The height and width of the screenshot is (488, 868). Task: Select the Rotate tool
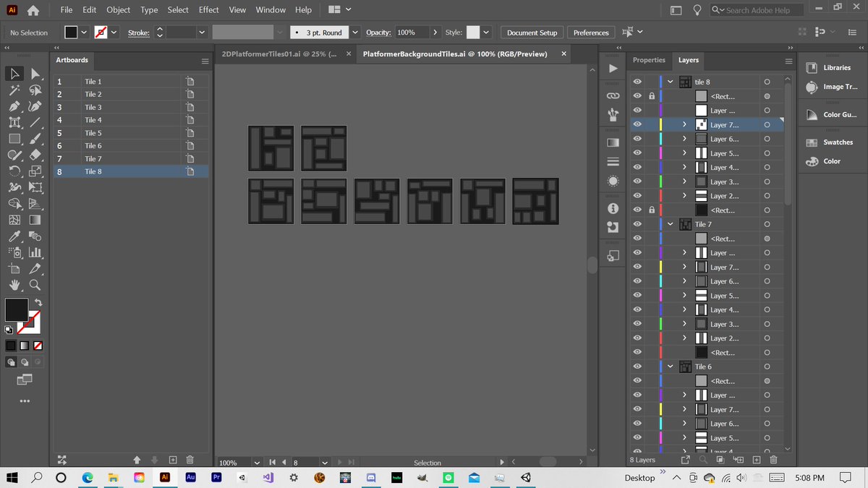(14, 171)
